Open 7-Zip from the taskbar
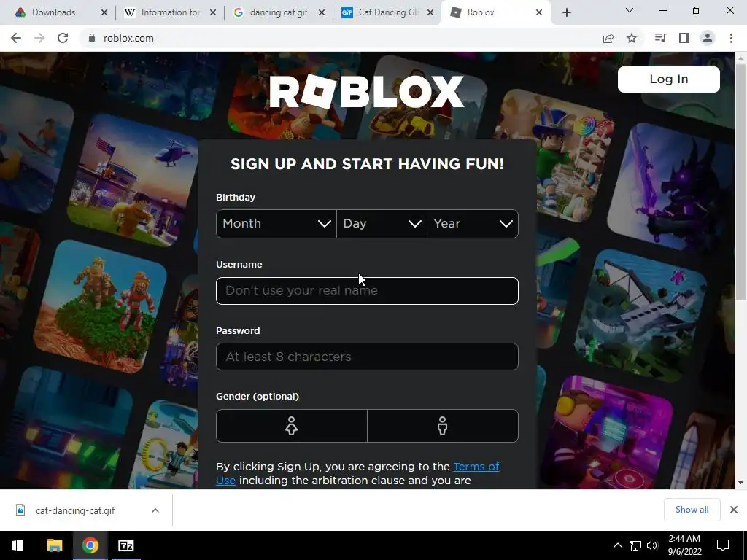The image size is (747, 560). pos(126,545)
